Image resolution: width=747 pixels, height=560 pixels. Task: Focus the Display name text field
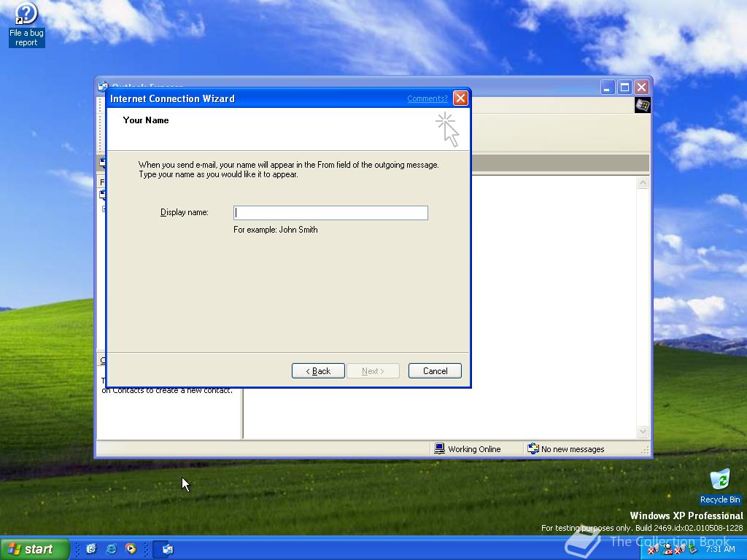coord(330,213)
